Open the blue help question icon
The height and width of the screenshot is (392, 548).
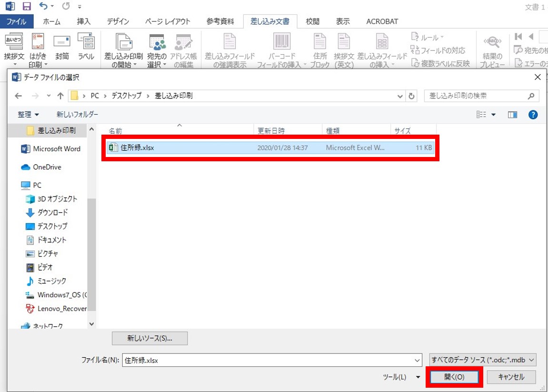pyautogui.click(x=533, y=115)
